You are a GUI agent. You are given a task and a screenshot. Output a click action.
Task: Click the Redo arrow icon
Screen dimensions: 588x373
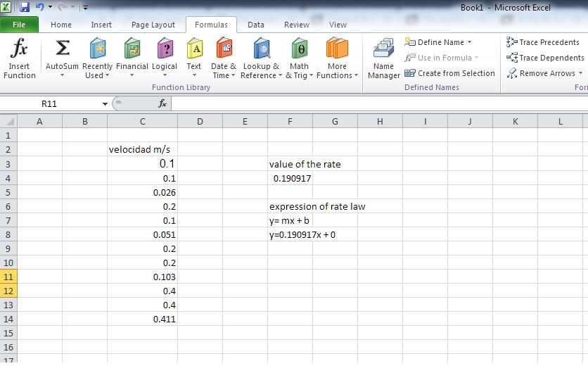[63, 7]
